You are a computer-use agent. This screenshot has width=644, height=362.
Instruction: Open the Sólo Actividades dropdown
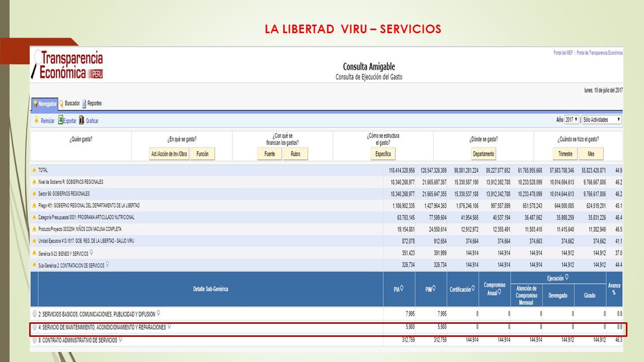point(601,120)
